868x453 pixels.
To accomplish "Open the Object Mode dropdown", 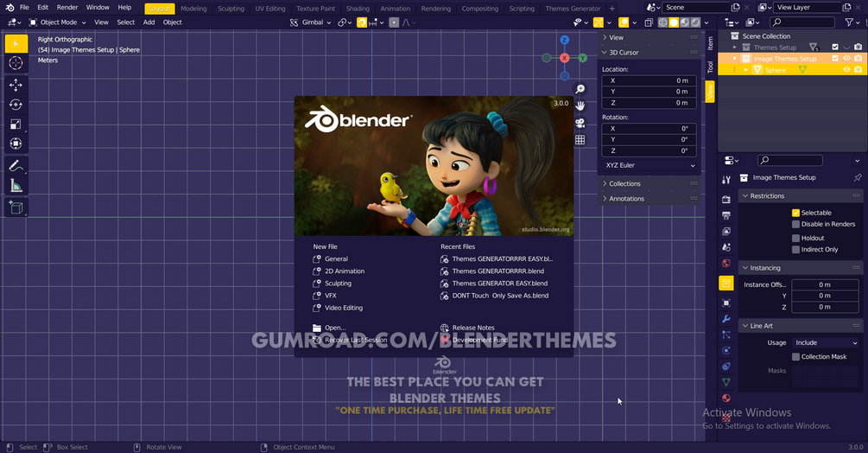I will tap(58, 22).
